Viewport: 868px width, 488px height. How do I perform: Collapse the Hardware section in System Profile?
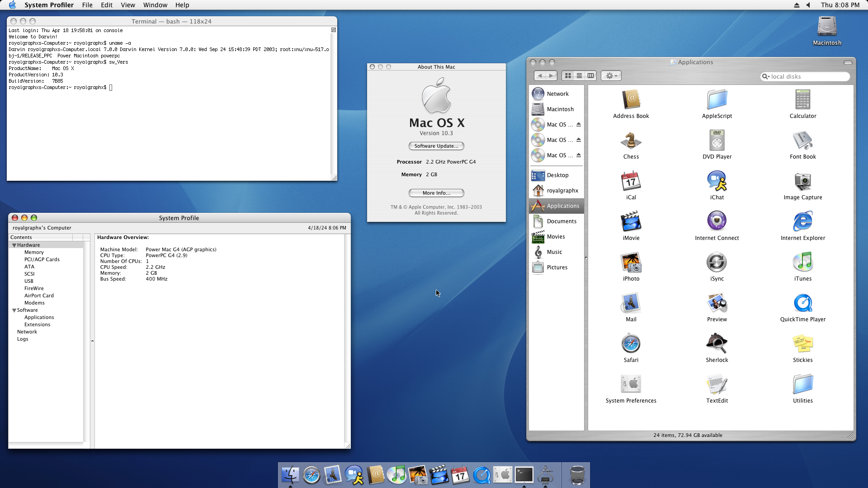click(x=14, y=245)
